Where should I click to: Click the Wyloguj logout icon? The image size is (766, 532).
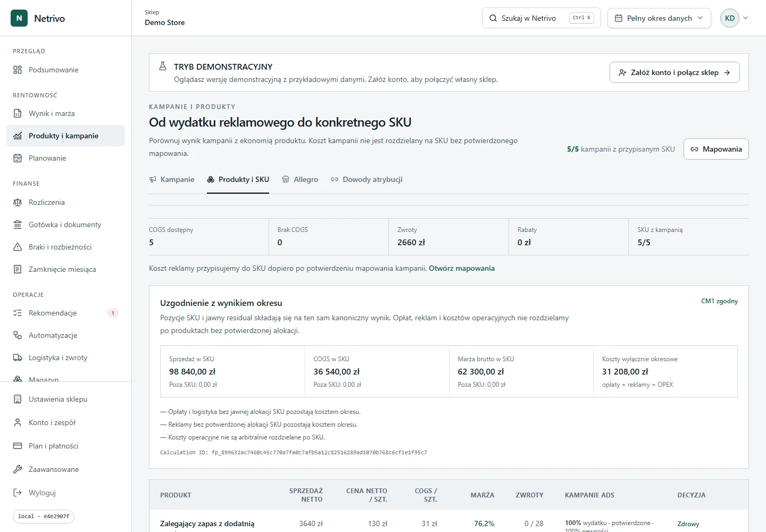click(x=18, y=493)
